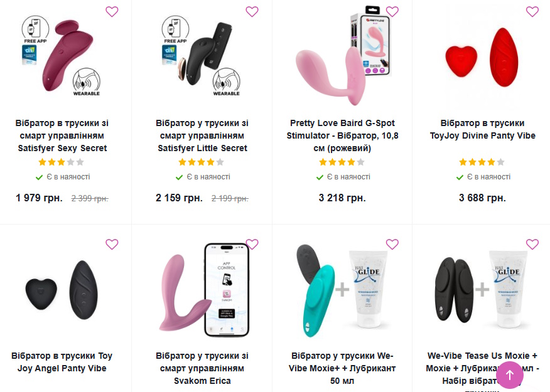Save Svakom Erica via its heart icon

(252, 244)
